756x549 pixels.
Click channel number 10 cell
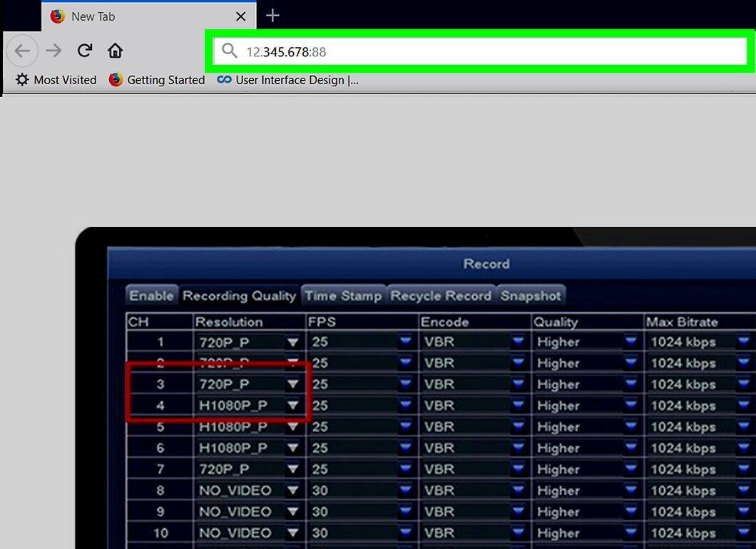coord(160,533)
